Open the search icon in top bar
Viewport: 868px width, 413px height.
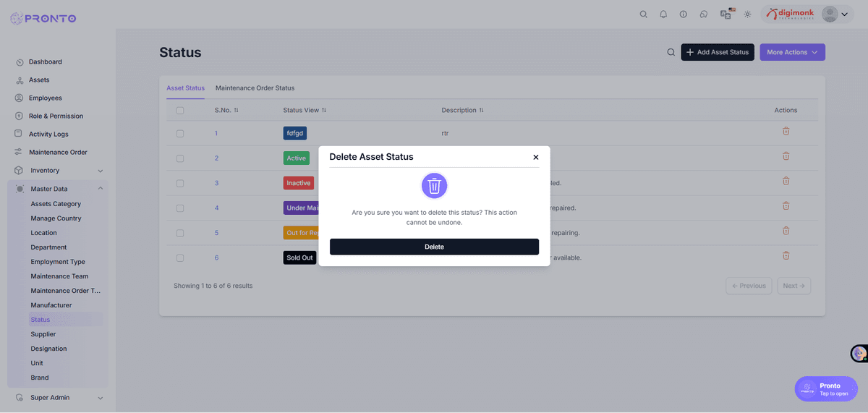click(x=643, y=14)
